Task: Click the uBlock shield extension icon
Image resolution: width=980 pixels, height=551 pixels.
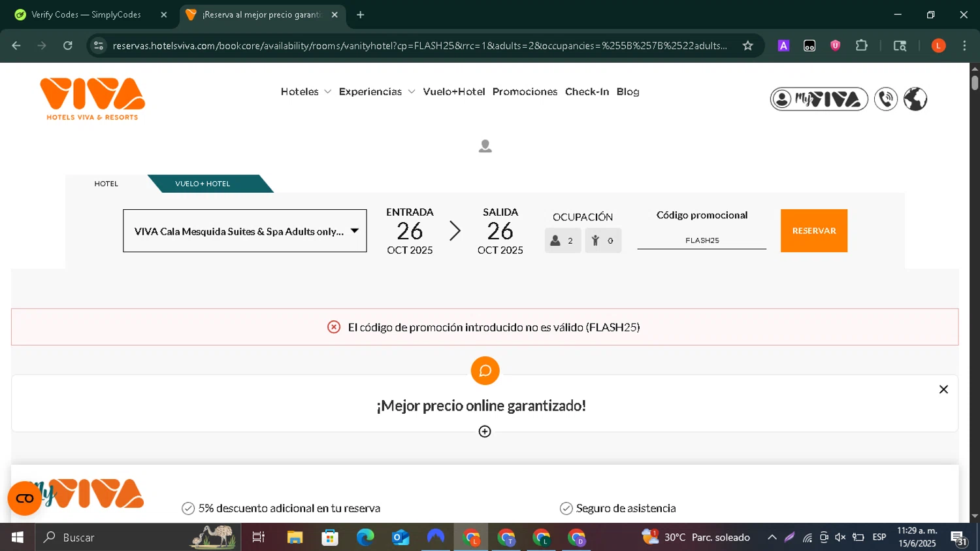Action: [835, 46]
